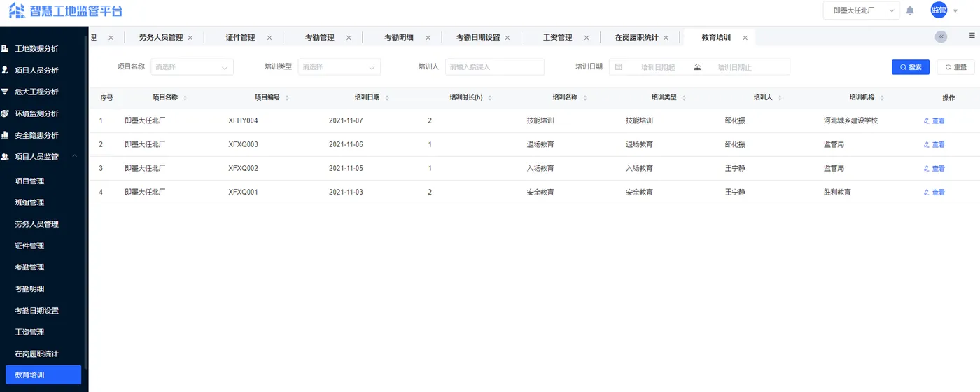The width and height of the screenshot is (980, 392).
Task: Click the calendar icon in 培训日期 field
Action: (x=618, y=67)
